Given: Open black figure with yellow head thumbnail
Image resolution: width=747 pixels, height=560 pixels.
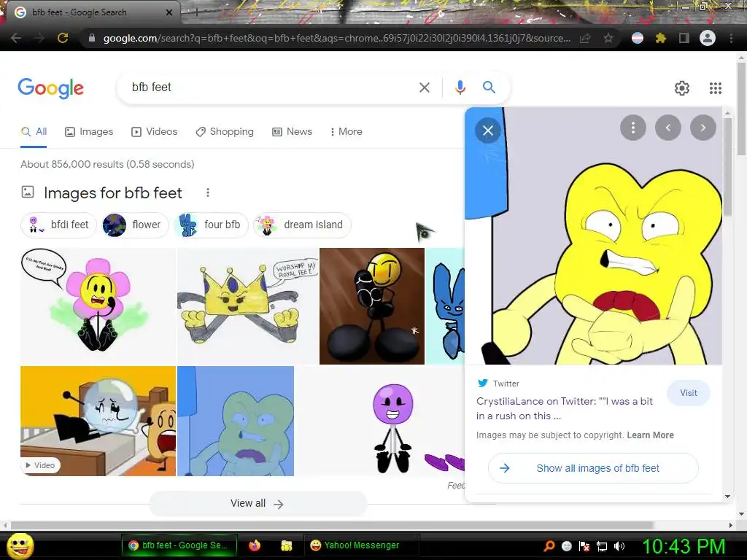Looking at the screenshot, I should [x=371, y=306].
